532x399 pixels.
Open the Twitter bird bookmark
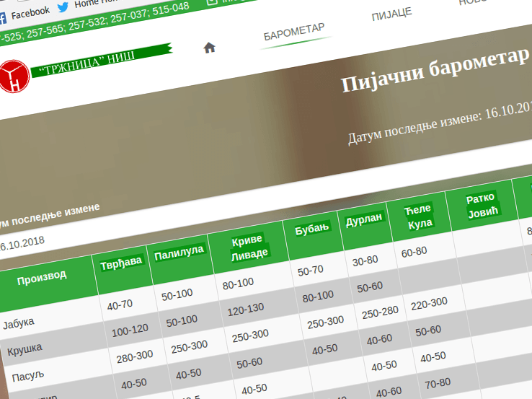(x=64, y=7)
